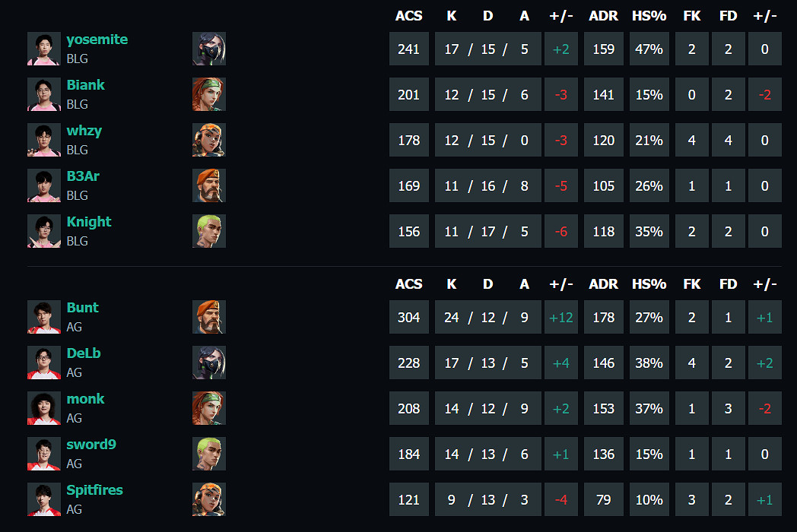
Task: Click yosemite's Viper agent icon
Action: [208, 49]
